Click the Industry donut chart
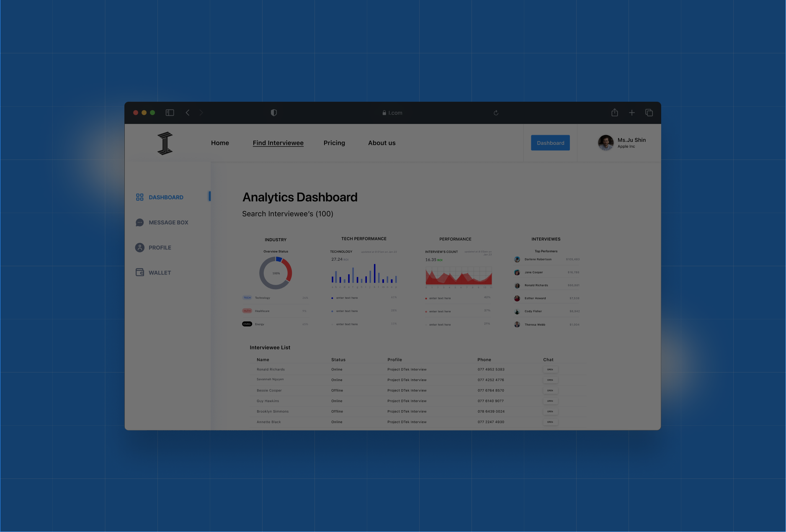This screenshot has width=786, height=532. [x=276, y=273]
